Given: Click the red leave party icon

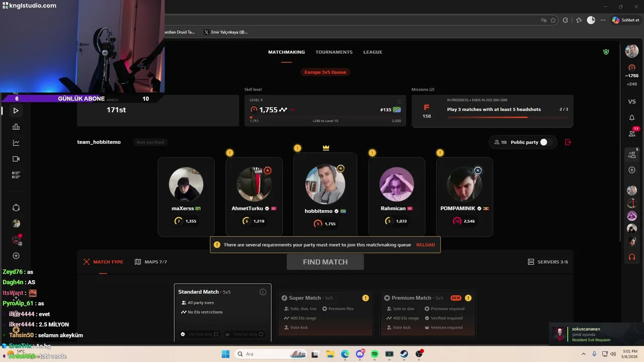Looking at the screenshot, I should coord(568,142).
